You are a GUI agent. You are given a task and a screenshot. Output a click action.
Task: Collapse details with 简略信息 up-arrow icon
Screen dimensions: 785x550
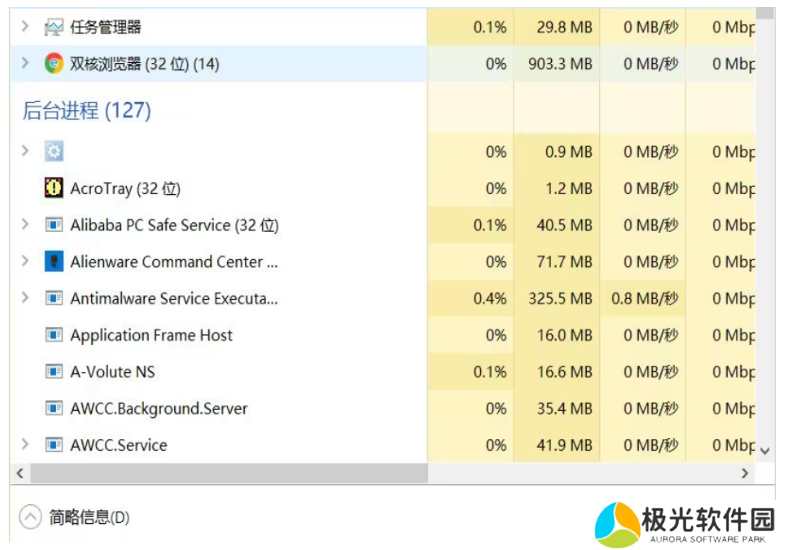point(31,517)
